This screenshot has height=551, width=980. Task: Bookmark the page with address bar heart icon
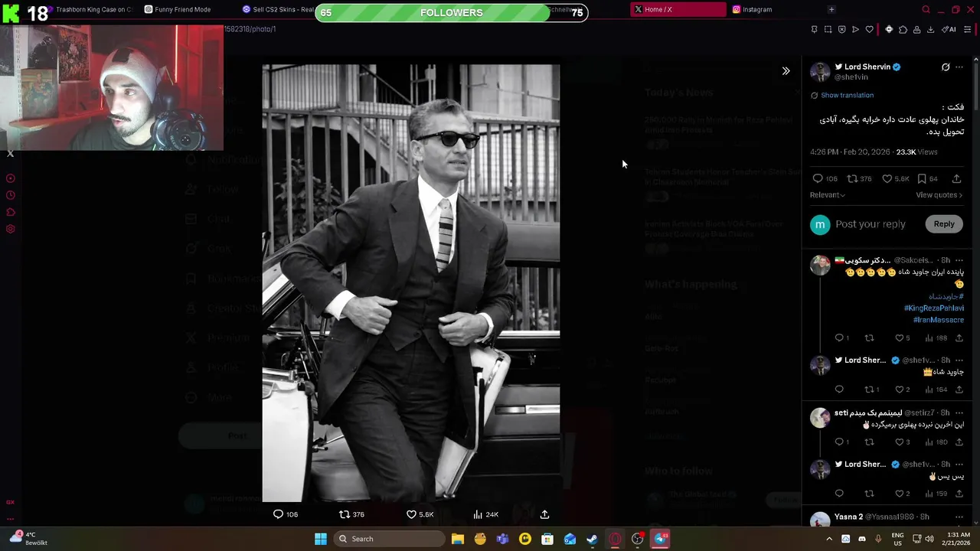(869, 29)
